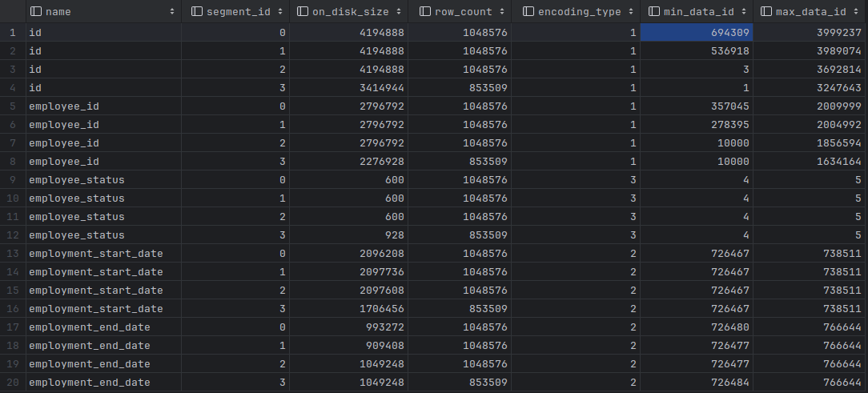
Task: Click the highlighted cell 694309
Action: click(x=697, y=33)
